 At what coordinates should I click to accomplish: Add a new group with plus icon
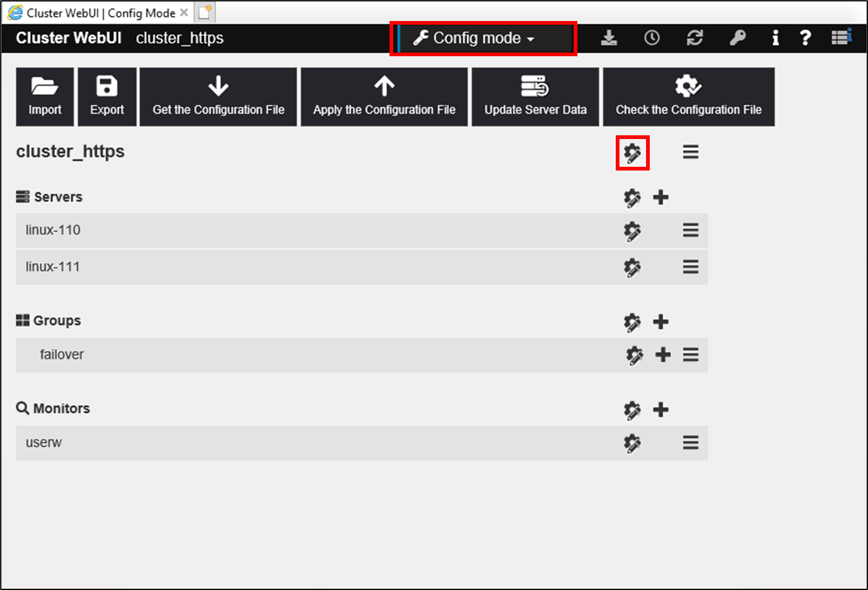(661, 322)
